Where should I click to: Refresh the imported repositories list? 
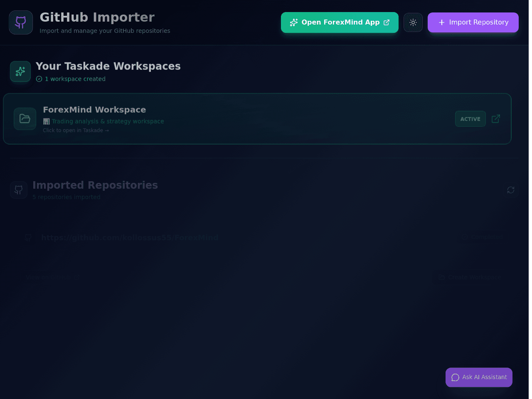(511, 190)
